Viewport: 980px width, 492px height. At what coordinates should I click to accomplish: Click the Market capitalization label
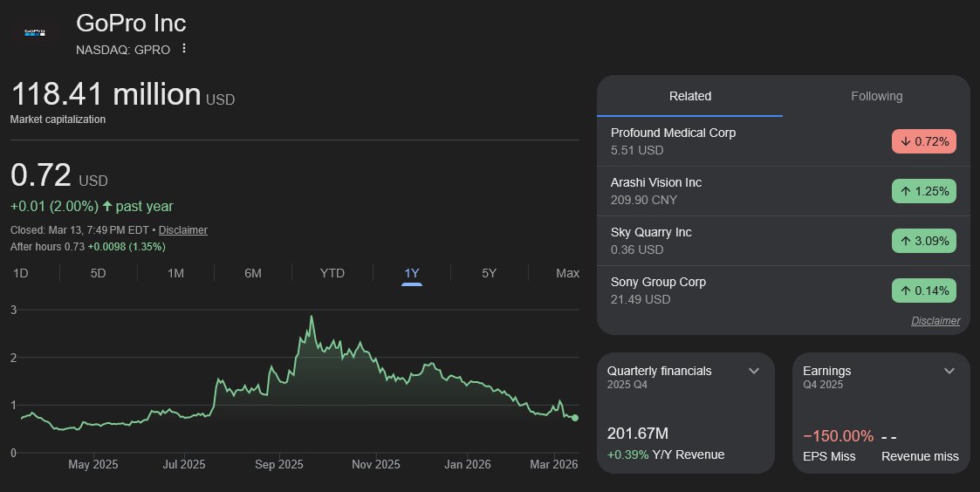click(x=58, y=120)
